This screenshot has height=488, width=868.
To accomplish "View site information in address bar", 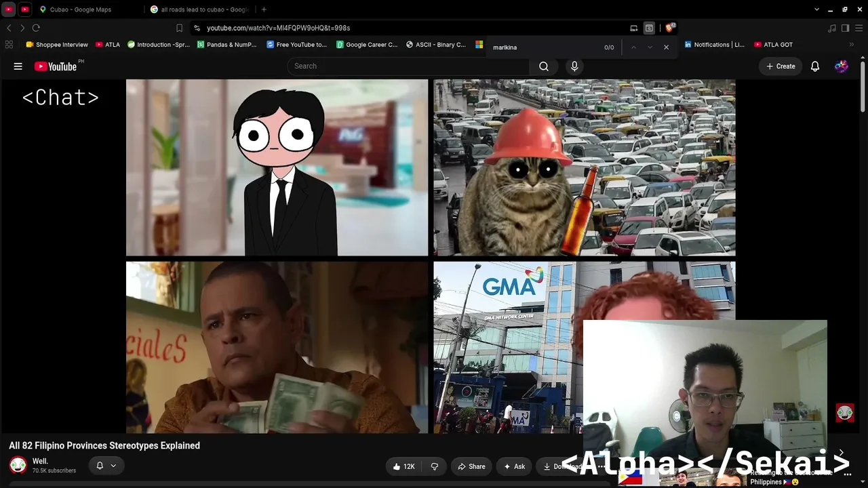I will click(197, 28).
